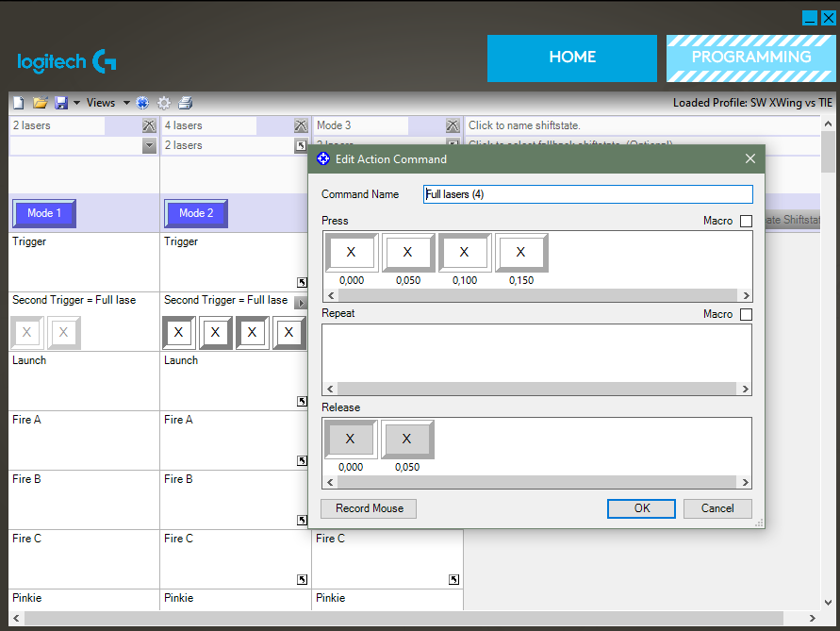The height and width of the screenshot is (631, 840).
Task: Click Mode 2 Trigger cell fallback arrow icon
Action: tap(302, 282)
